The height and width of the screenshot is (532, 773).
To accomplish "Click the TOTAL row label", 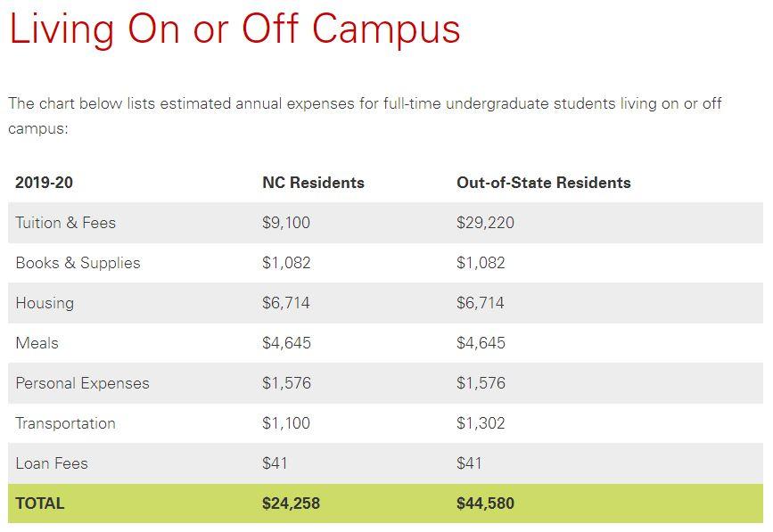I will point(40,503).
